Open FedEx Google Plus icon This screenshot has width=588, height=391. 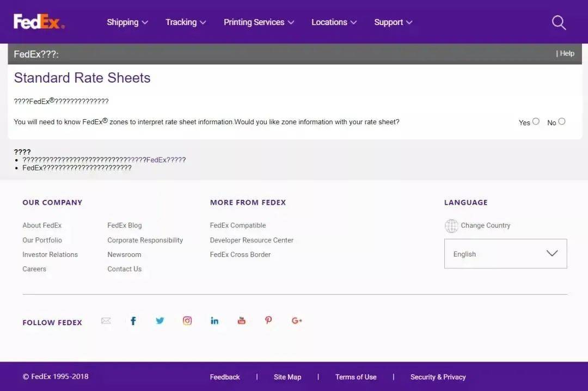point(297,320)
